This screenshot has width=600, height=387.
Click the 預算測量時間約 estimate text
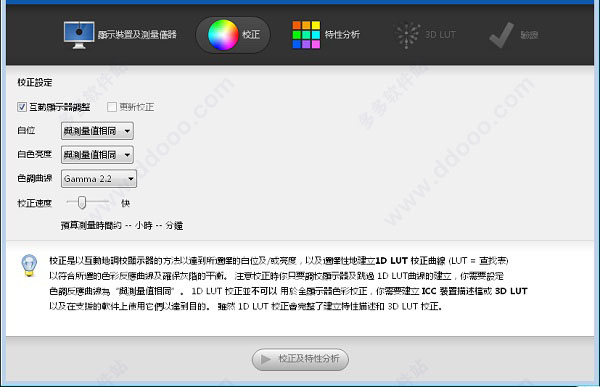[122, 225]
